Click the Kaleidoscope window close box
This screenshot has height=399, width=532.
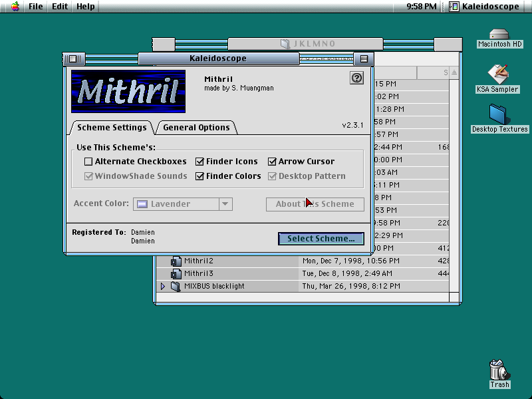point(73,59)
